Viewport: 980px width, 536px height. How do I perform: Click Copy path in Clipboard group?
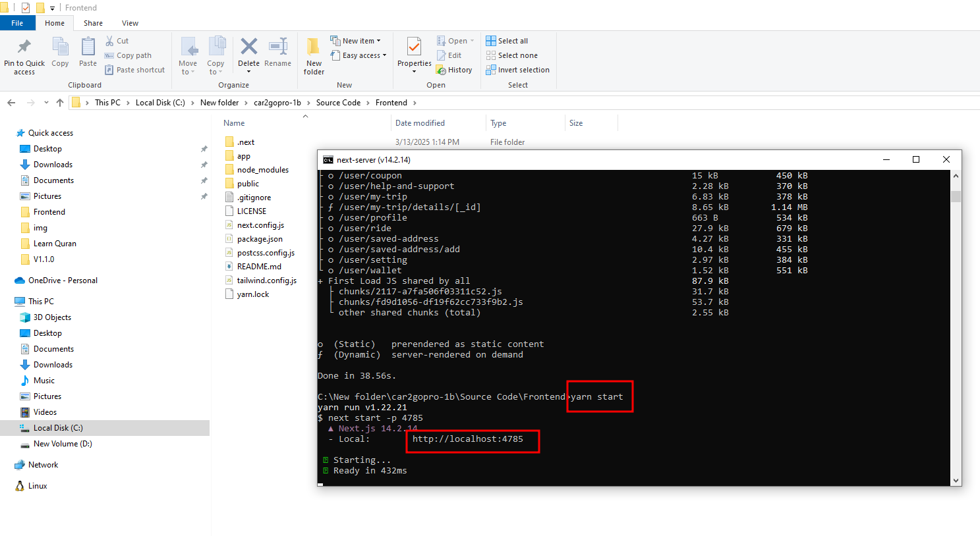128,55
